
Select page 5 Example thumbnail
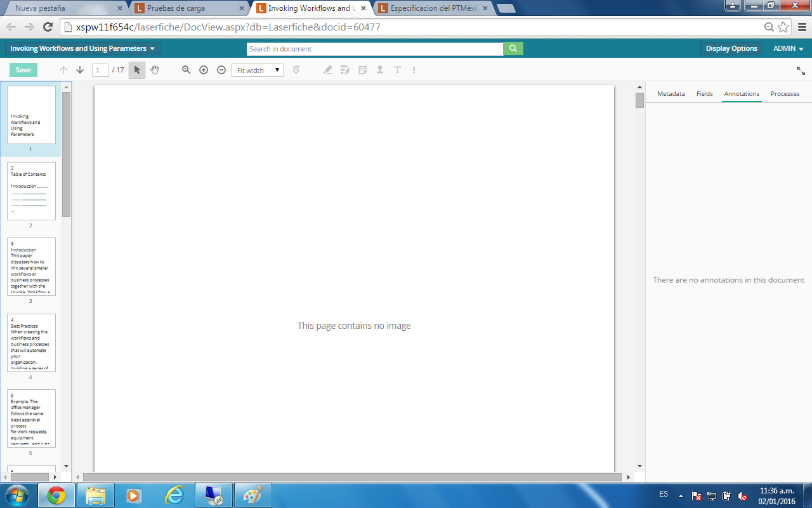(x=31, y=418)
